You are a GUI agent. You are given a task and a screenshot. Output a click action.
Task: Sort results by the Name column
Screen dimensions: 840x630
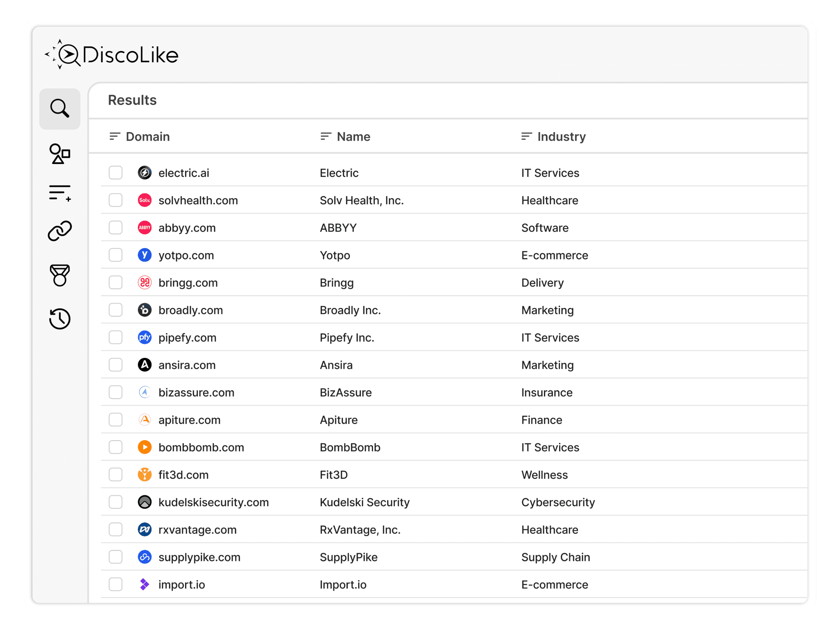[x=325, y=136]
